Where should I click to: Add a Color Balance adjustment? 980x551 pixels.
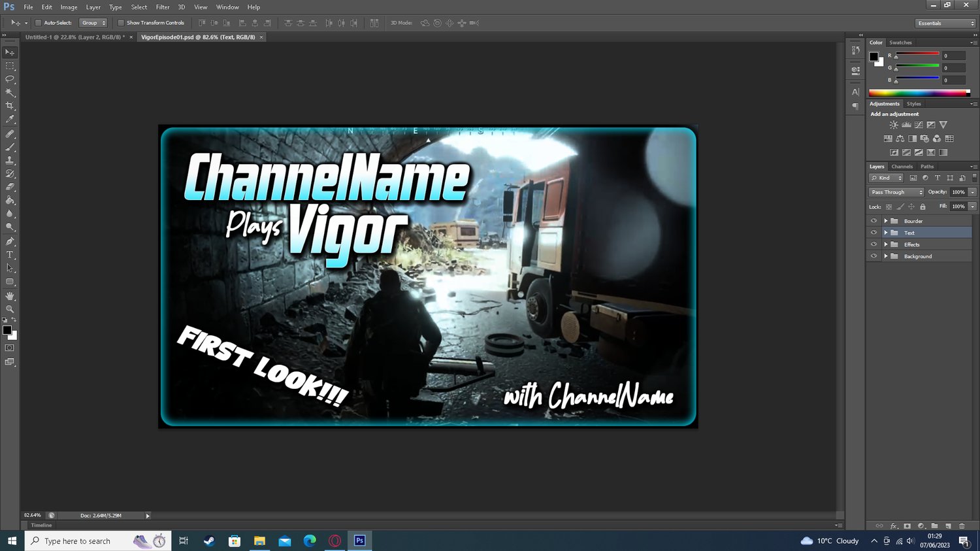pyautogui.click(x=900, y=139)
